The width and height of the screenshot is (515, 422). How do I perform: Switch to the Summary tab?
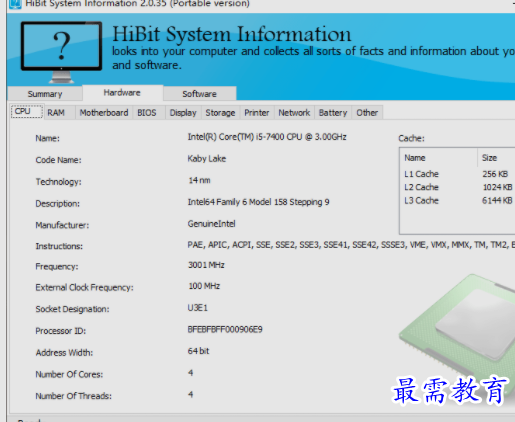(45, 94)
